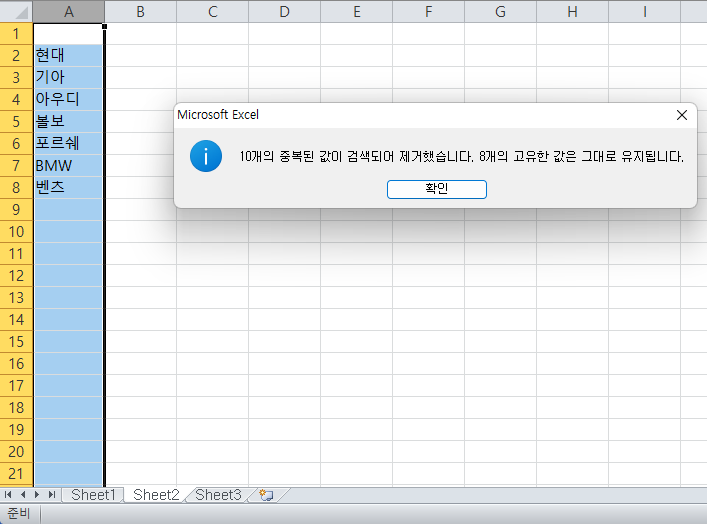Viewport: 707px width, 524px height.
Task: Select column E header
Action: click(x=356, y=11)
